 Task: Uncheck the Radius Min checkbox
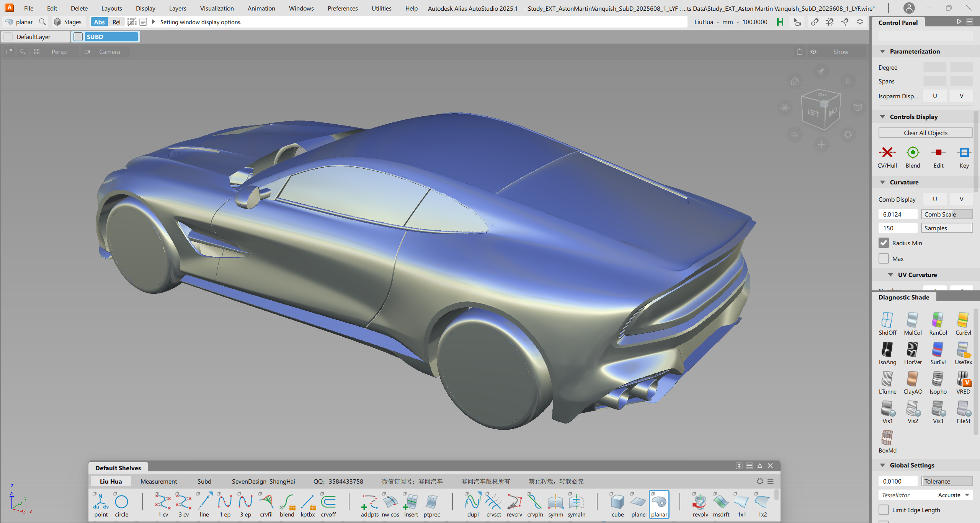coord(884,243)
